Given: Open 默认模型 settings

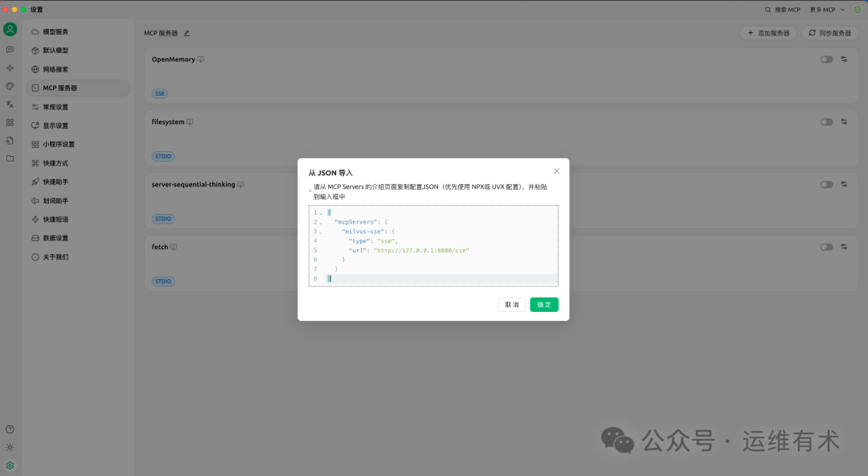Looking at the screenshot, I should tap(78, 51).
